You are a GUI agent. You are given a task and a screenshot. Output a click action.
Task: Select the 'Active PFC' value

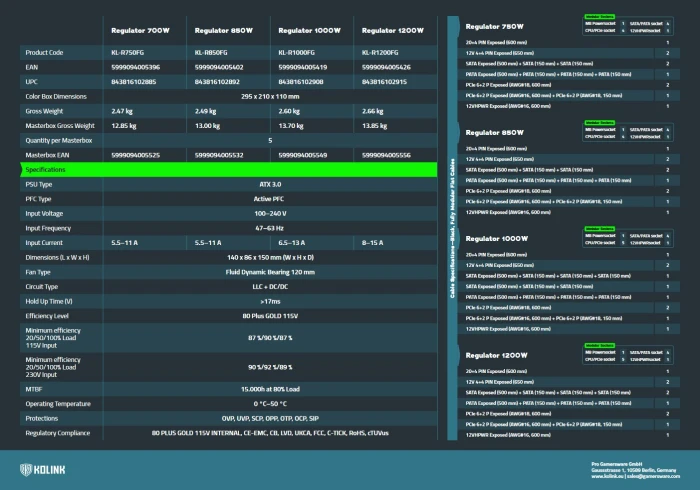click(269, 199)
